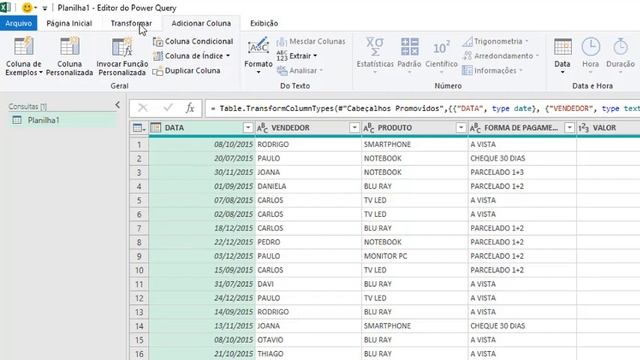The height and width of the screenshot is (360, 640).
Task: Click the Excel icon in title bar
Action: point(6,7)
